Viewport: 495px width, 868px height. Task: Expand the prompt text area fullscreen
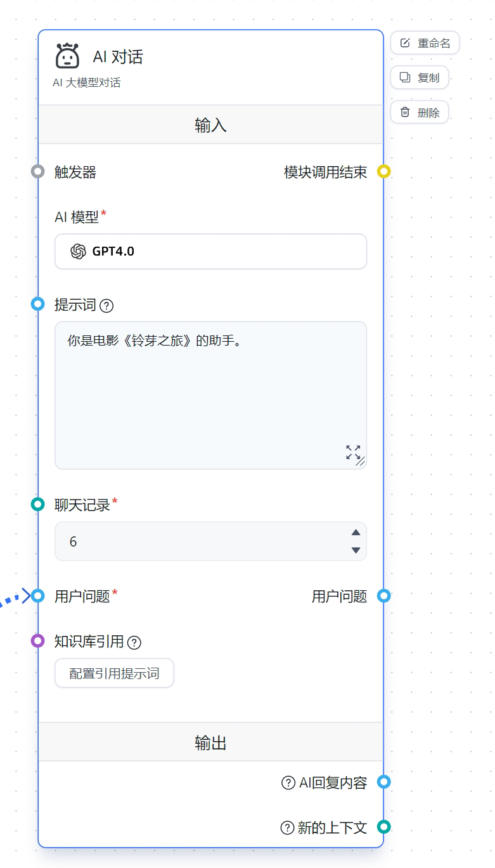(x=353, y=452)
